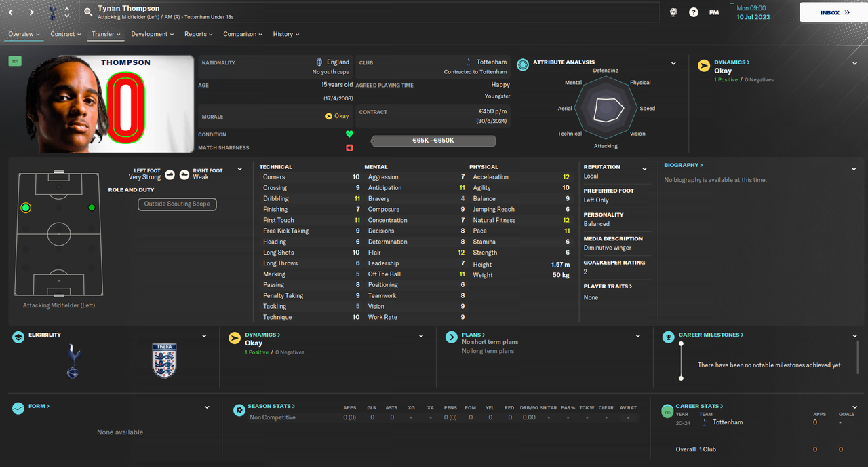Screen dimensions: 868x467
Task: Click the FA three lions crest
Action: pos(164,360)
